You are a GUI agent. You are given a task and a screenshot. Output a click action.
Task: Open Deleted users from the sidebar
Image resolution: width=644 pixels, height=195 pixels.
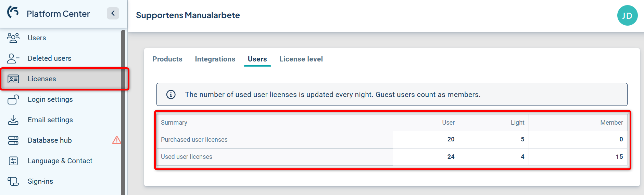(50, 58)
